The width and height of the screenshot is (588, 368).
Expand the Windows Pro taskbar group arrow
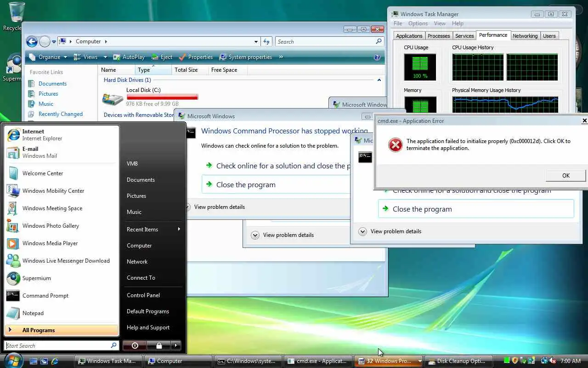(420, 362)
